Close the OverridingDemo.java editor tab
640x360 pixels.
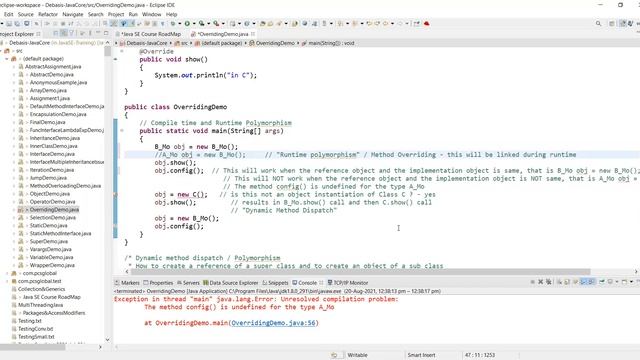pyautogui.click(x=253, y=34)
